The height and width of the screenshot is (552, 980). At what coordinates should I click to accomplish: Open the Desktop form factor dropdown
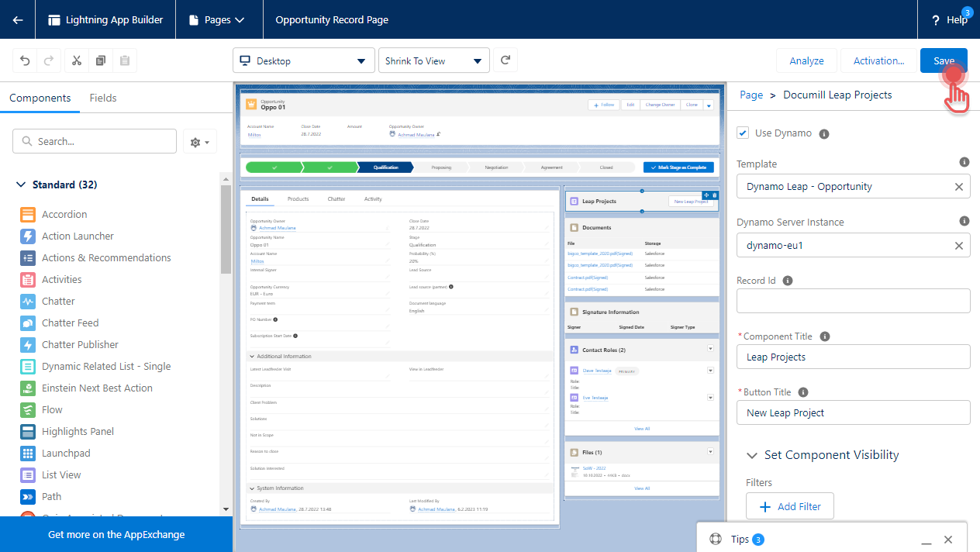tap(303, 60)
